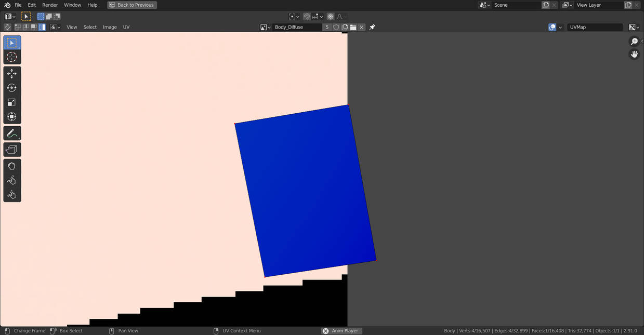
Task: Click the UVMap name field
Action: (595, 27)
